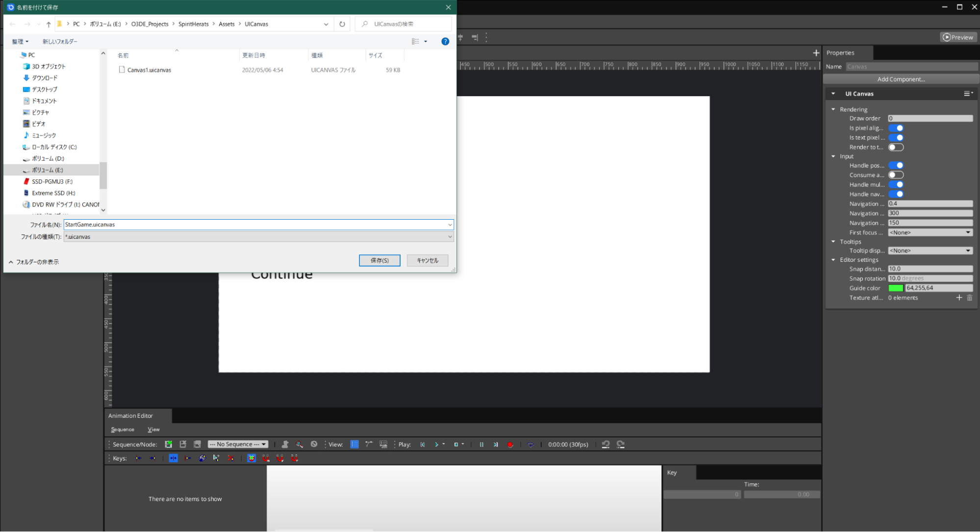Go to start of sequence
The height and width of the screenshot is (532, 980).
click(423, 444)
